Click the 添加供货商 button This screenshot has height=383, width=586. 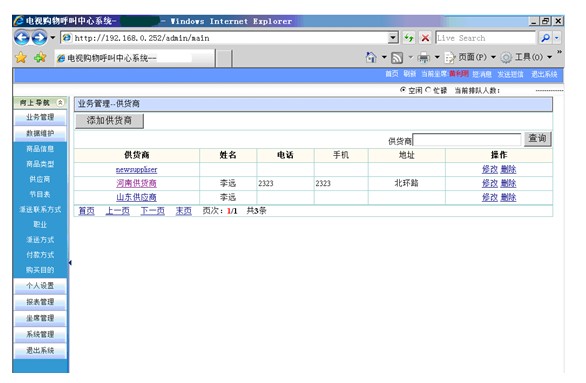point(109,121)
